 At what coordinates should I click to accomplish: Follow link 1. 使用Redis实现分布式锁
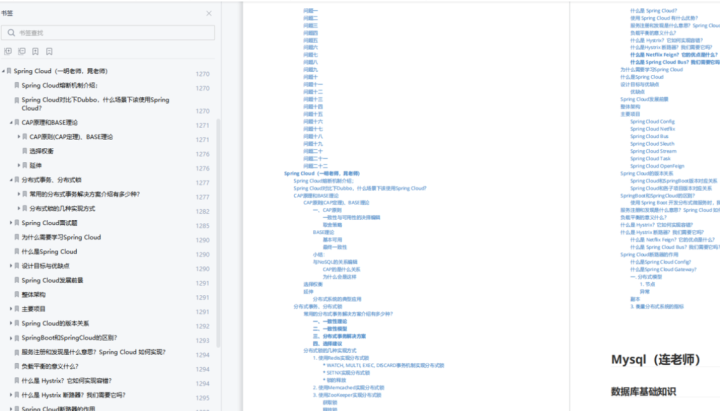[341, 358]
